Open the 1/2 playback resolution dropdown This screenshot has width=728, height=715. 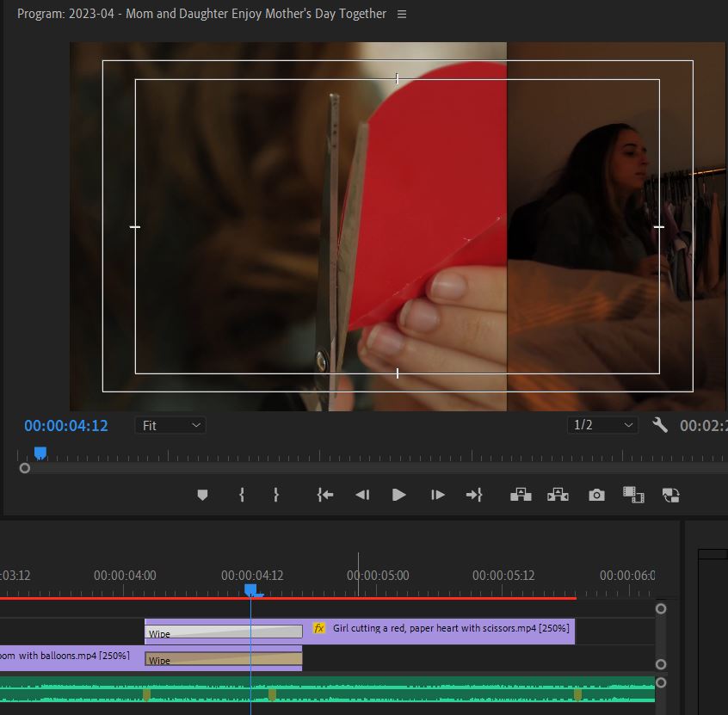(602, 425)
